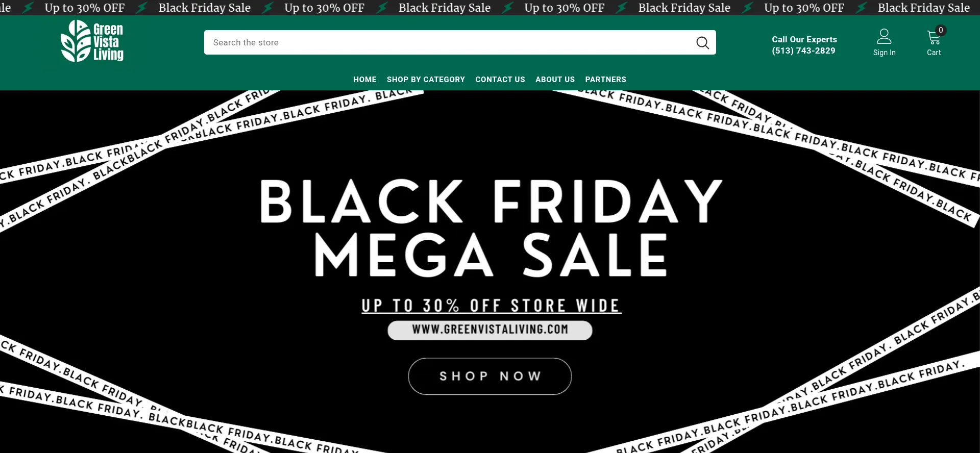Open the PARTNERS menu item
The width and height of the screenshot is (980, 453).
click(605, 80)
